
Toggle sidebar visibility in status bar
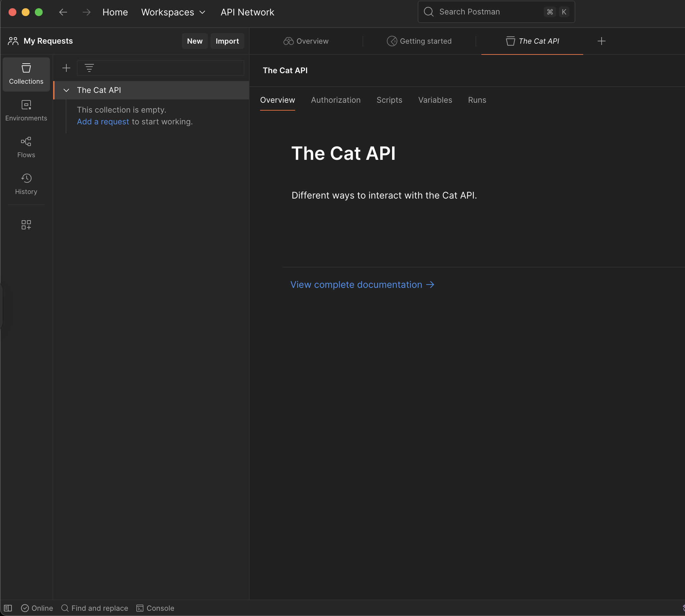click(8, 608)
